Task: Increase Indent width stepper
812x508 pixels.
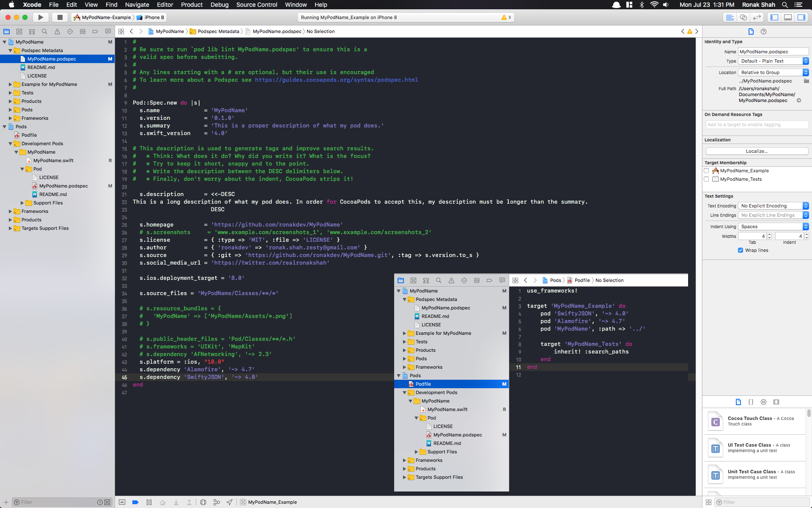Action: (x=807, y=235)
